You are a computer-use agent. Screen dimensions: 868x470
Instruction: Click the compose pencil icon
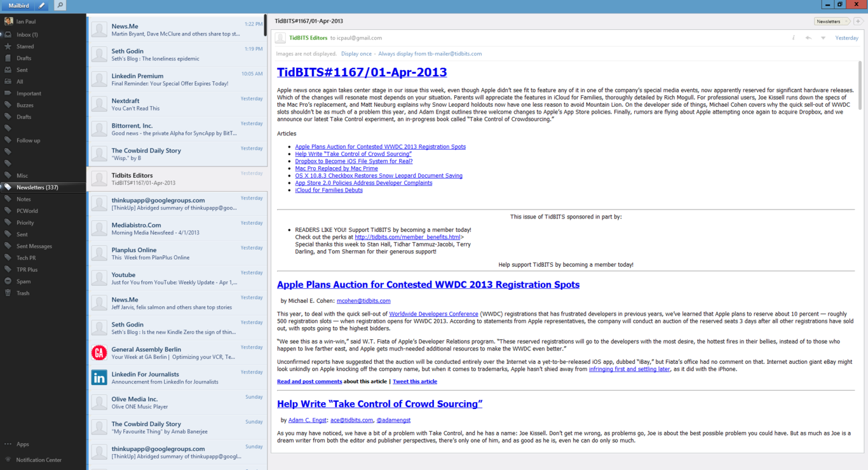pyautogui.click(x=42, y=6)
